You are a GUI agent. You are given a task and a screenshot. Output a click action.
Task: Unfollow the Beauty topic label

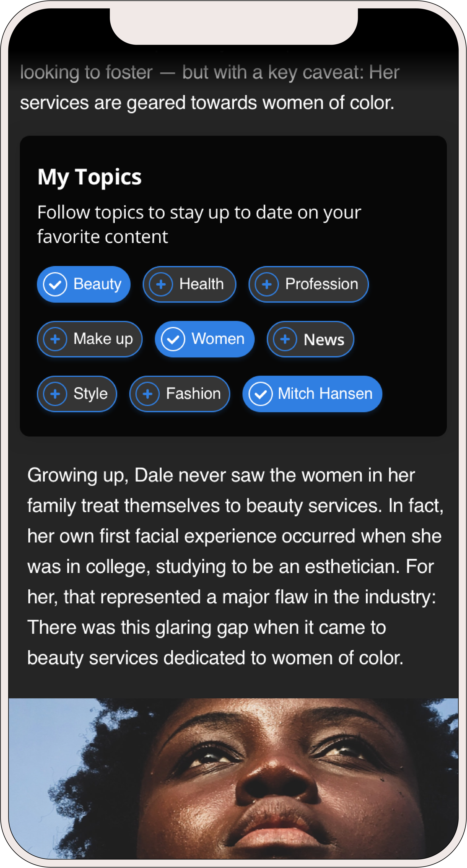click(97, 284)
